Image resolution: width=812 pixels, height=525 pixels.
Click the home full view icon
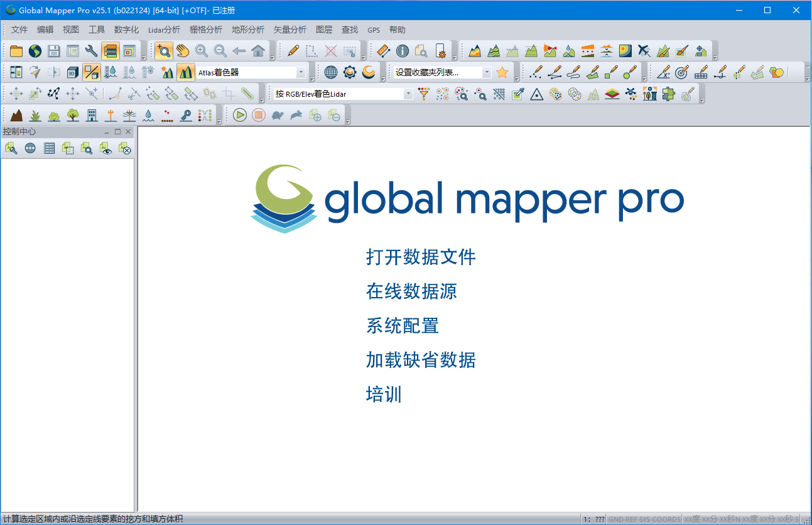[x=258, y=51]
